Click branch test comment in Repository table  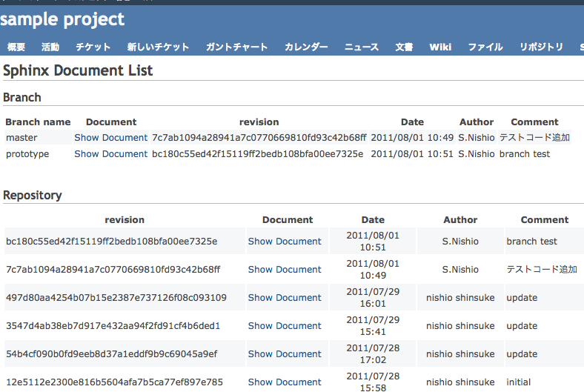click(x=532, y=242)
